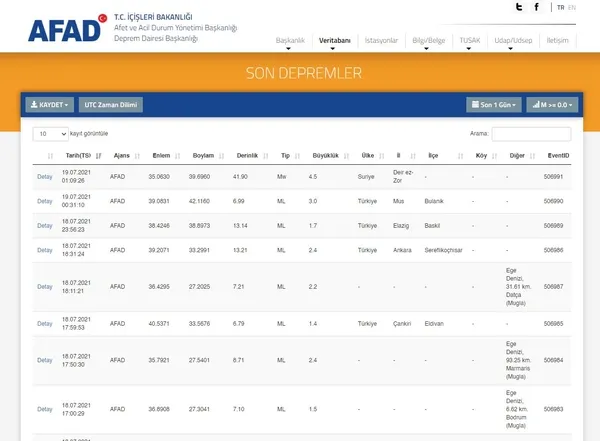This screenshot has height=441, width=600.
Task: Select EventID 506985 cell
Action: [x=553, y=324]
